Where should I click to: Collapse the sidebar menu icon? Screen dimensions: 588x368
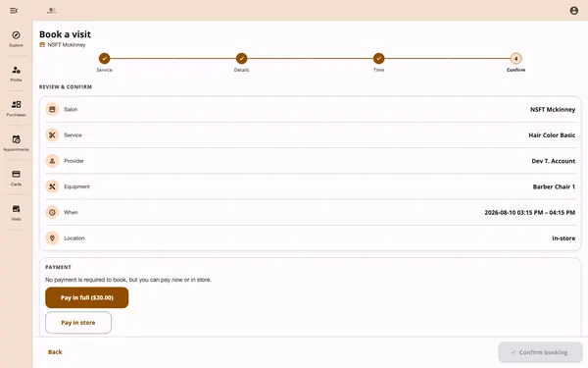pos(14,11)
